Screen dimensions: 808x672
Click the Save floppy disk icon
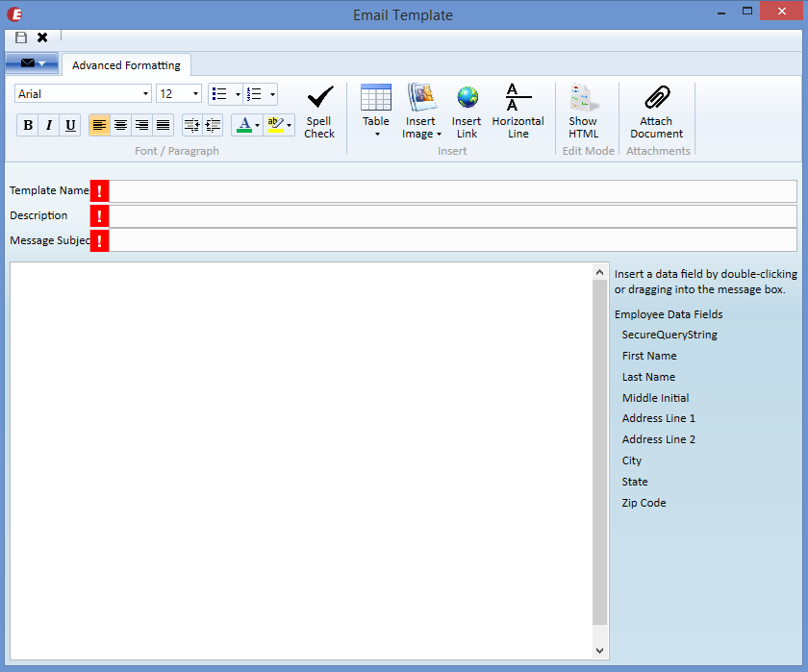coord(21,37)
